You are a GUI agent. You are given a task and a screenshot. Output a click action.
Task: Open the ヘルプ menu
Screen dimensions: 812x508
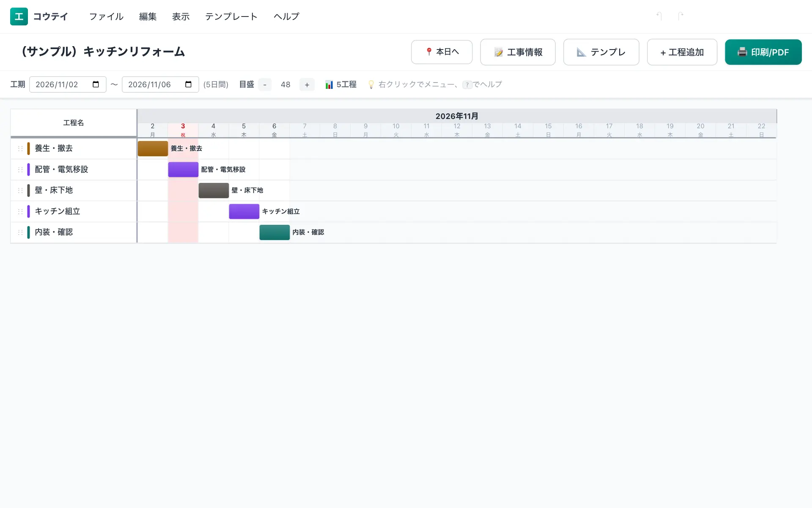(286, 17)
